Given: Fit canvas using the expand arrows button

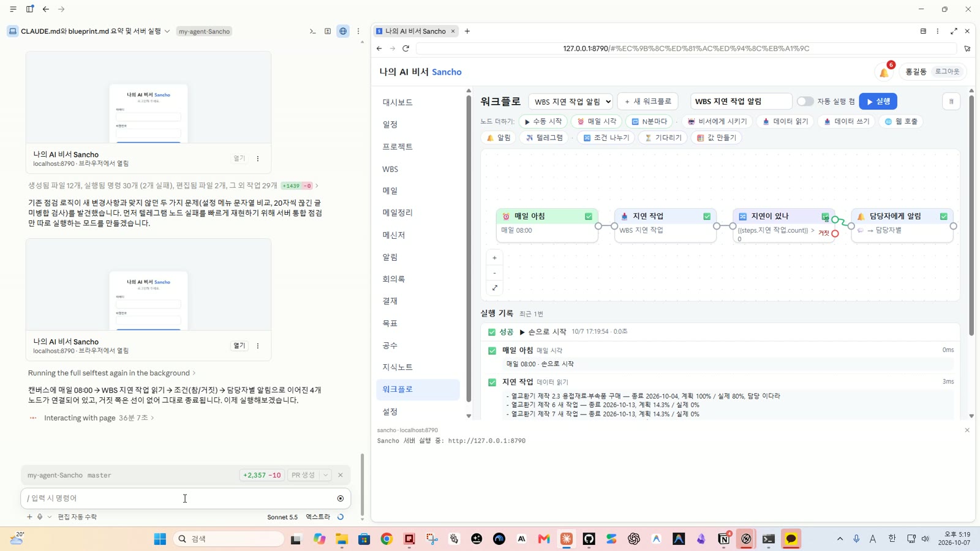Looking at the screenshot, I should [x=495, y=288].
